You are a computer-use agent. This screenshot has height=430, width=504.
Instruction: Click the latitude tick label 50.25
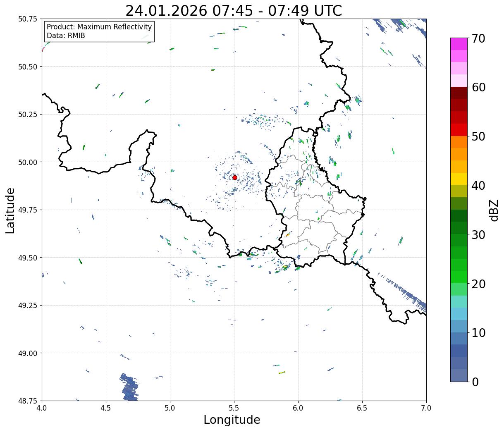pyautogui.click(x=27, y=115)
